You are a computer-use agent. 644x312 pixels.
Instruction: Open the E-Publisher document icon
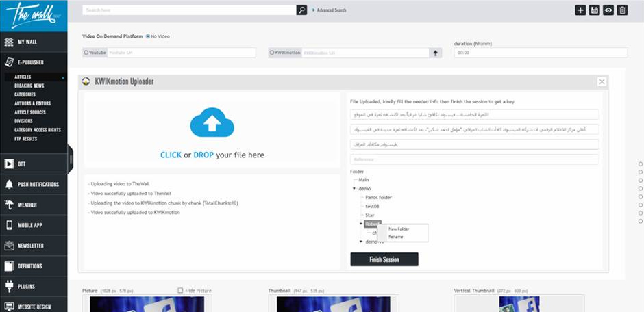9,62
